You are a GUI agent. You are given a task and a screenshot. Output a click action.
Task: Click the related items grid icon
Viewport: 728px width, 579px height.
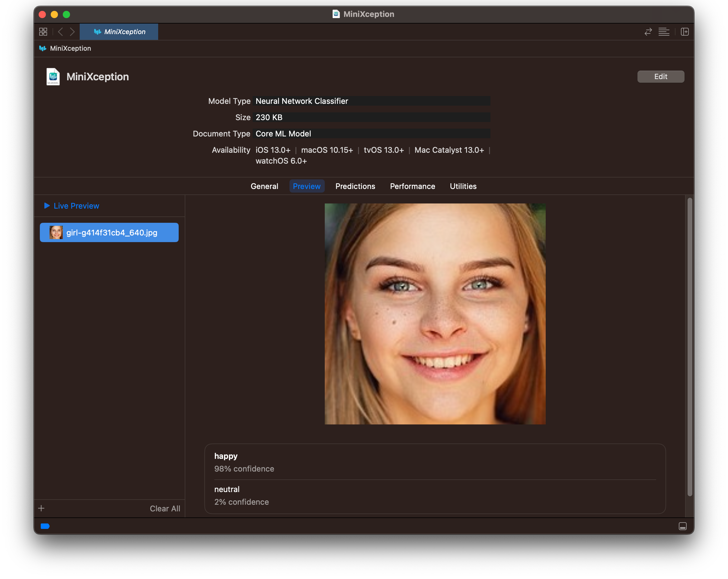coord(43,32)
